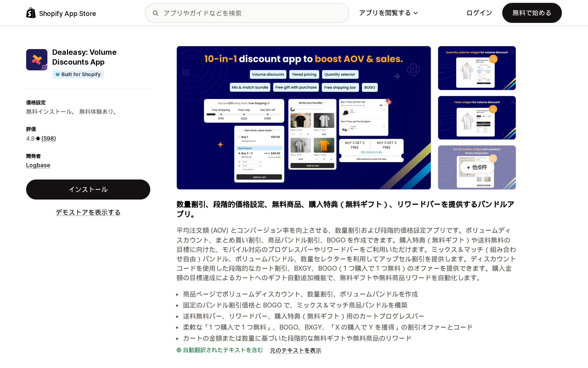Image resolution: width=588 pixels, height=368 pixels.
Task: Open the main 10-in-1 discount banner image
Action: (x=304, y=118)
